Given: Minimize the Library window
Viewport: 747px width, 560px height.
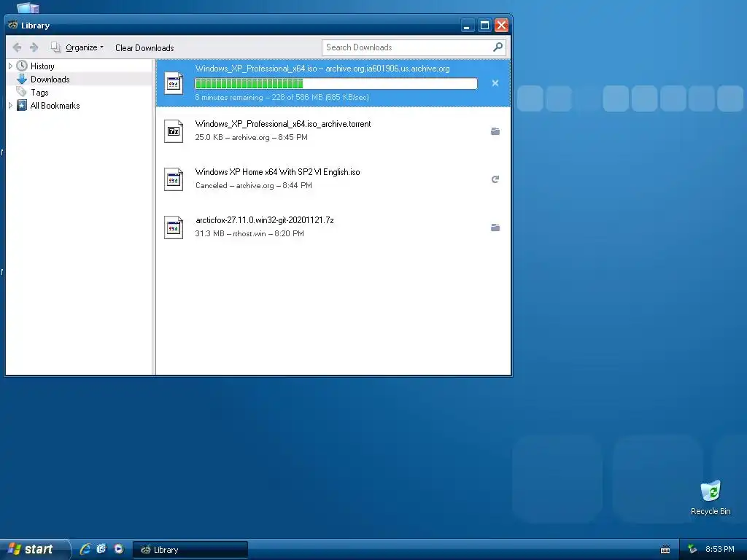Looking at the screenshot, I should click(468, 26).
